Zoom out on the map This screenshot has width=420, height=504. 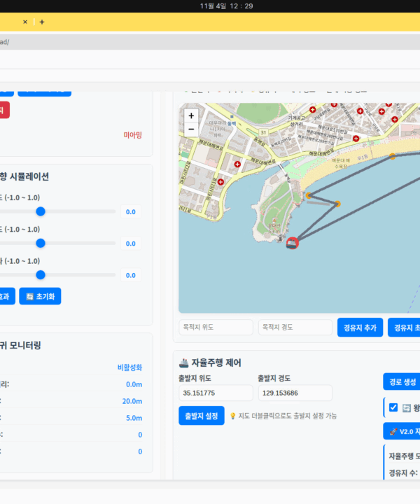click(191, 129)
